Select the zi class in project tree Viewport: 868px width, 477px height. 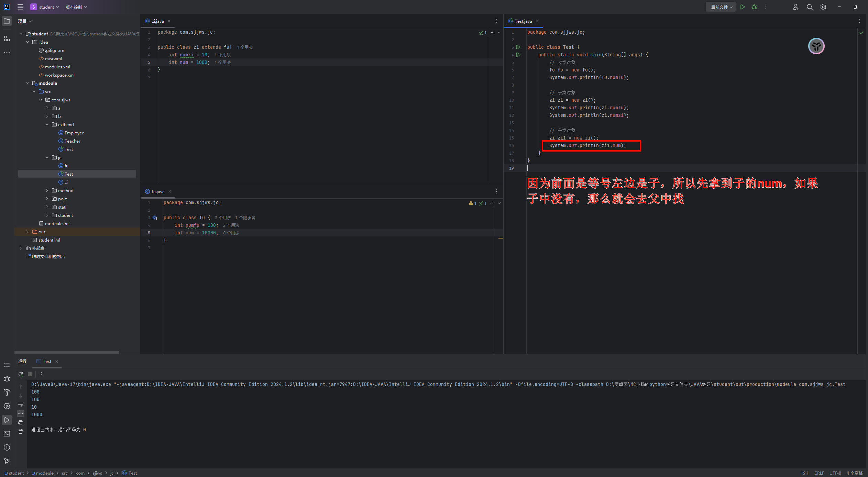tap(66, 182)
